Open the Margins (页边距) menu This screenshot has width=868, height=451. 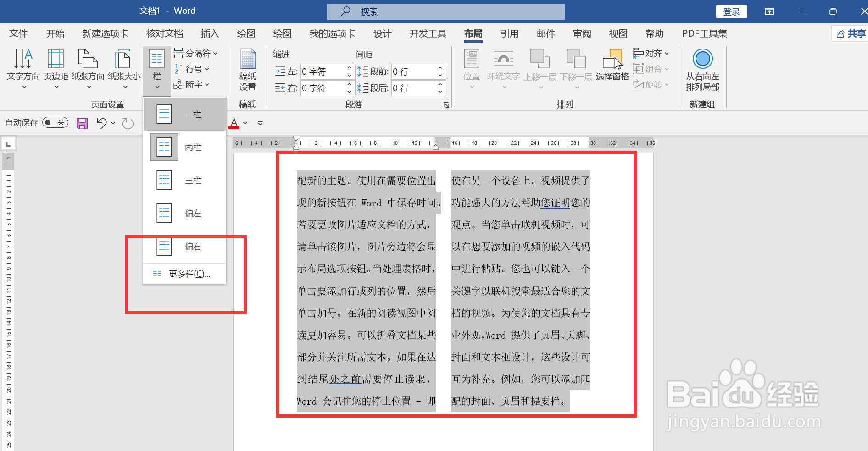(56, 68)
